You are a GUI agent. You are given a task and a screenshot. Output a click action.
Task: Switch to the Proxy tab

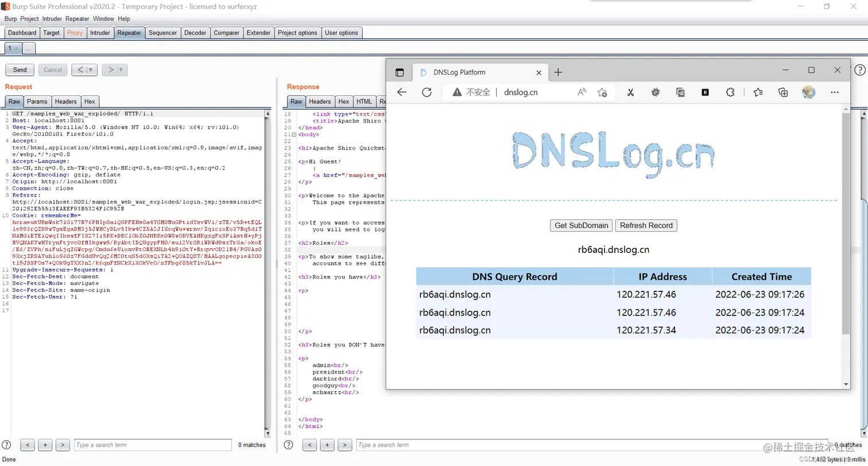75,33
